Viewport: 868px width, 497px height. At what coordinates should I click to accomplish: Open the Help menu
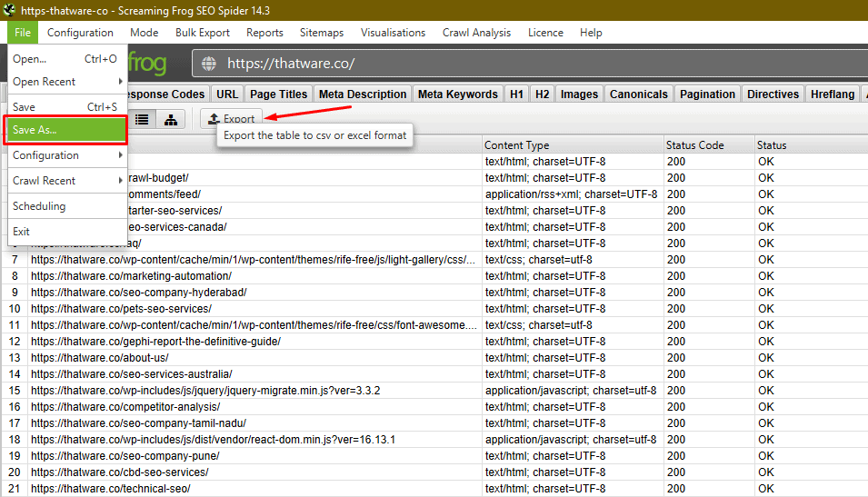[x=591, y=33]
